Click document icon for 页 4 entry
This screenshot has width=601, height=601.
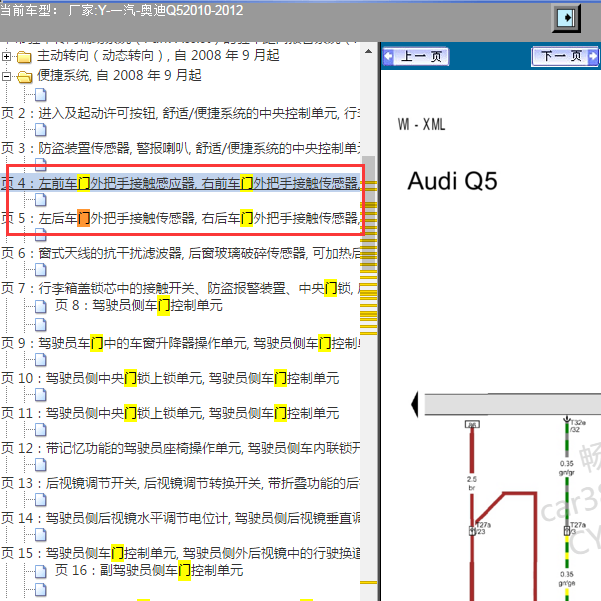[41, 165]
